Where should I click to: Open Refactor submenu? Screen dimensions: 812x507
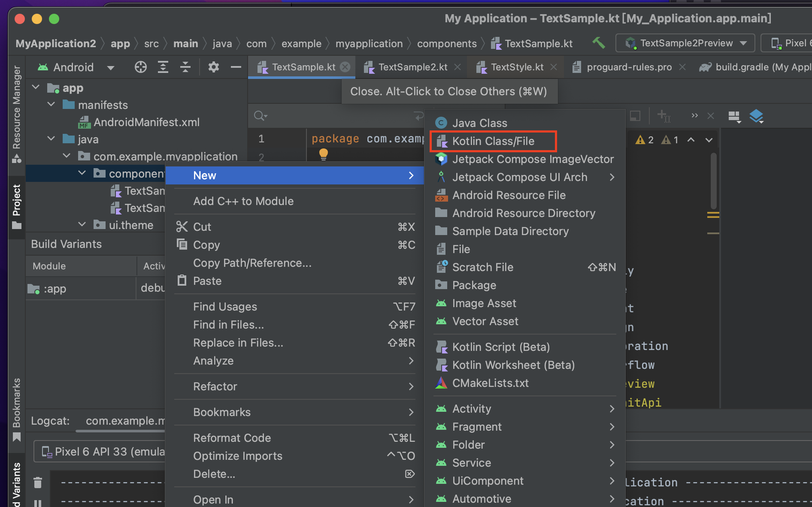294,386
